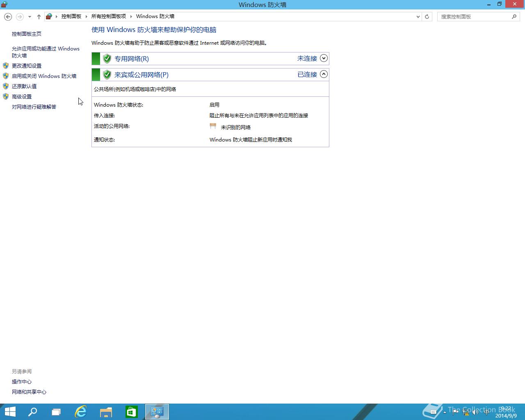Screen dimensions: 525x420
Task: Expand arrow after 控制面板 breadcrumb
Action: click(87, 16)
